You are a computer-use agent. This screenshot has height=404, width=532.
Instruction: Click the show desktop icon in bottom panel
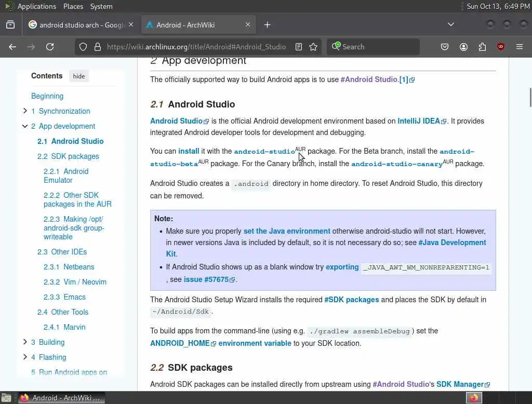click(x=6, y=398)
